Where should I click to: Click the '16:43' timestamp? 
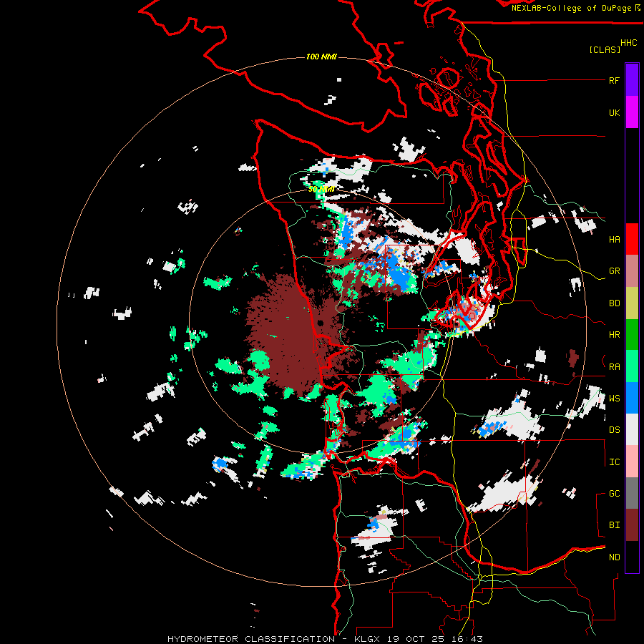468,639
